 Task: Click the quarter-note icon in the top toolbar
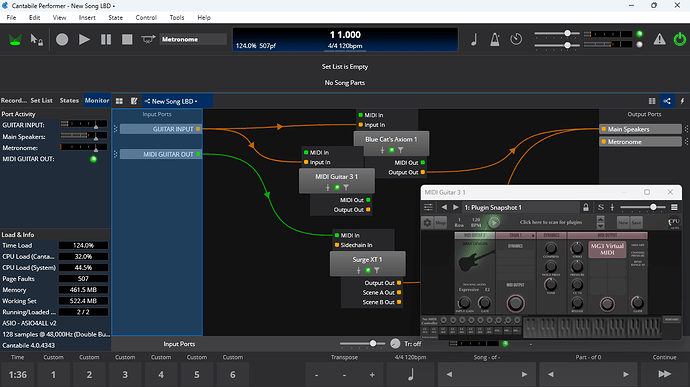474,40
